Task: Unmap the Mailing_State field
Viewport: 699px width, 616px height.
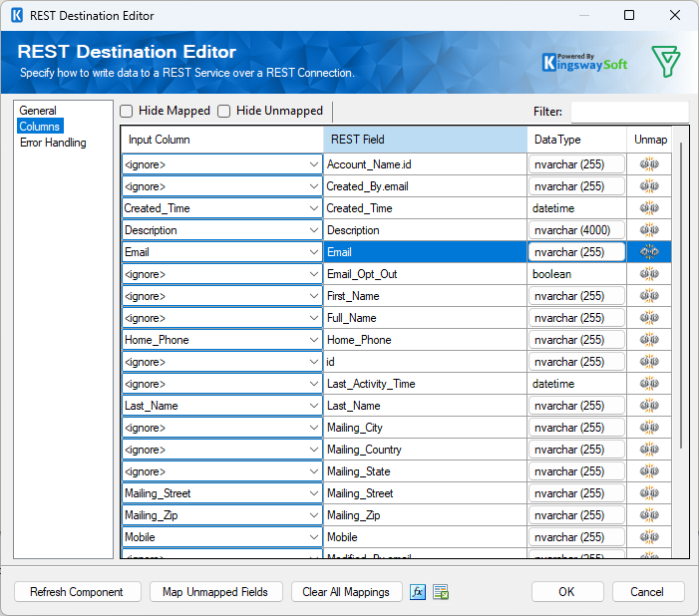Action: (x=649, y=471)
